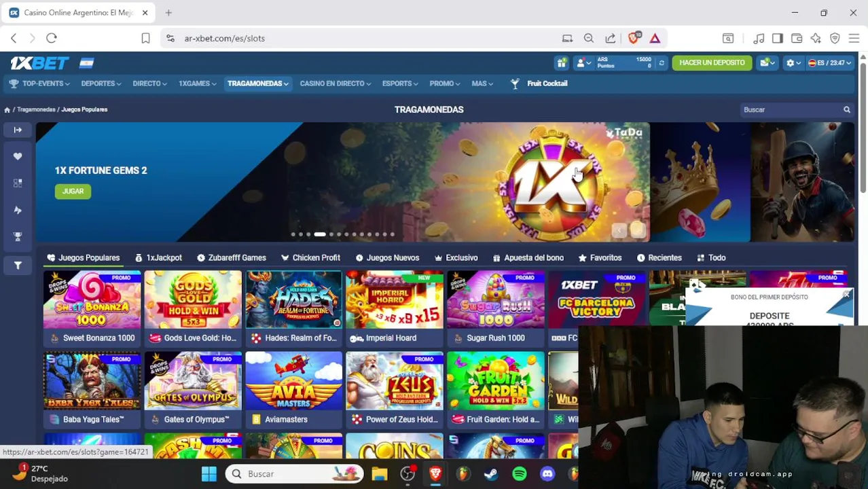This screenshot has height=489, width=868.
Task: Select the Juegos Populares tab
Action: point(83,257)
